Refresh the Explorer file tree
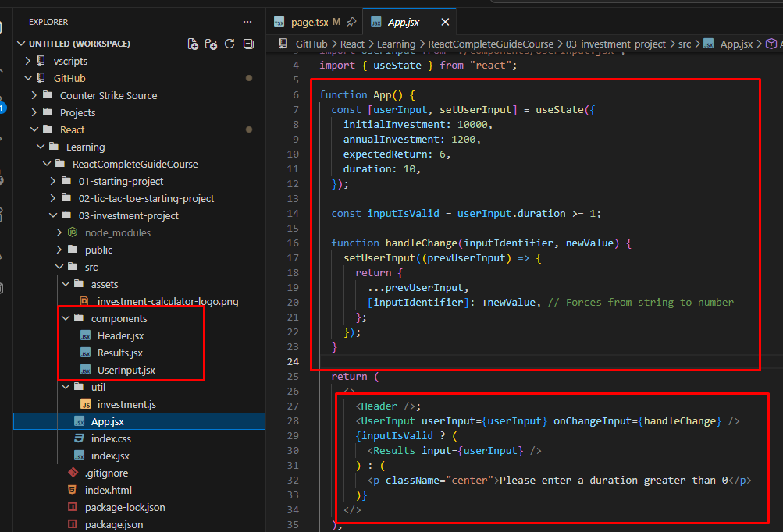The height and width of the screenshot is (532, 783). [230, 44]
